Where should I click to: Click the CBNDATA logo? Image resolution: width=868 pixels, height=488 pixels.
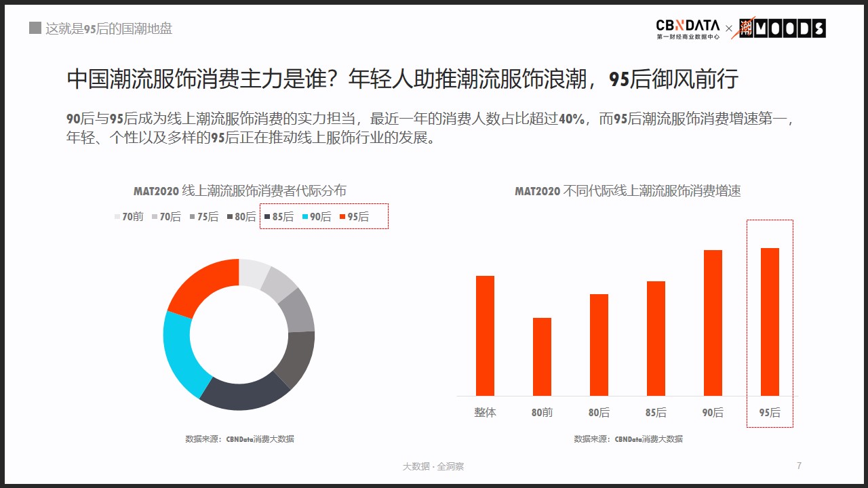[688, 29]
